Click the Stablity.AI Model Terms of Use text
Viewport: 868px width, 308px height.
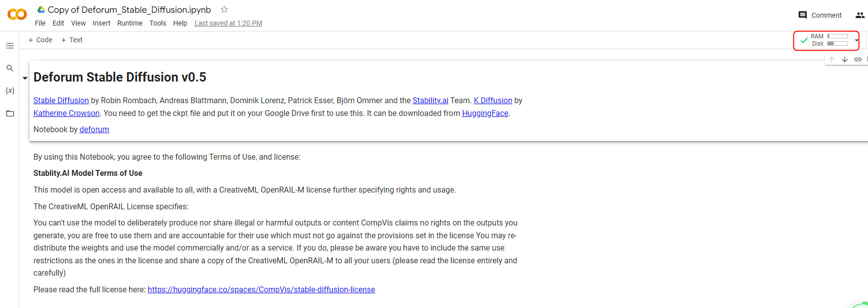(88, 173)
